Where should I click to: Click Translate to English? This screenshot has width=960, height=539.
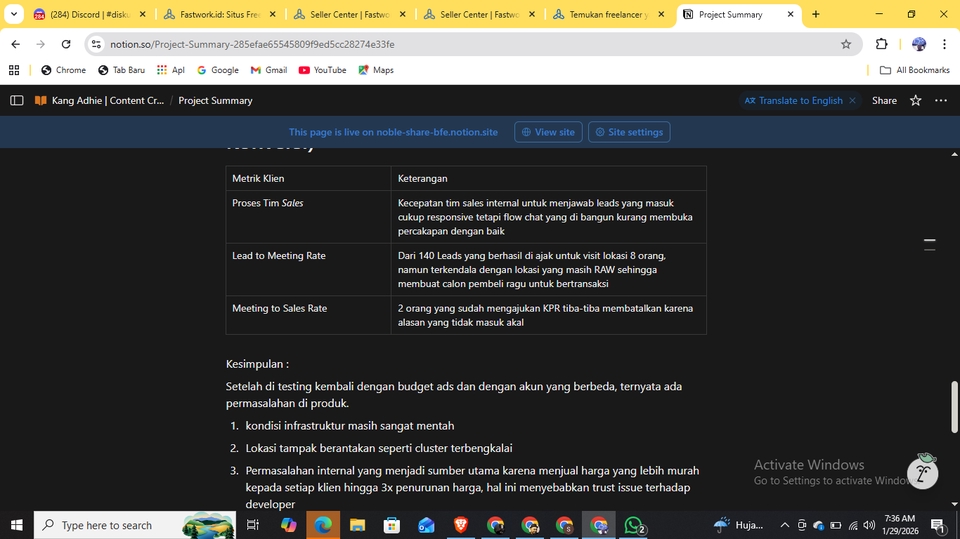(x=794, y=100)
